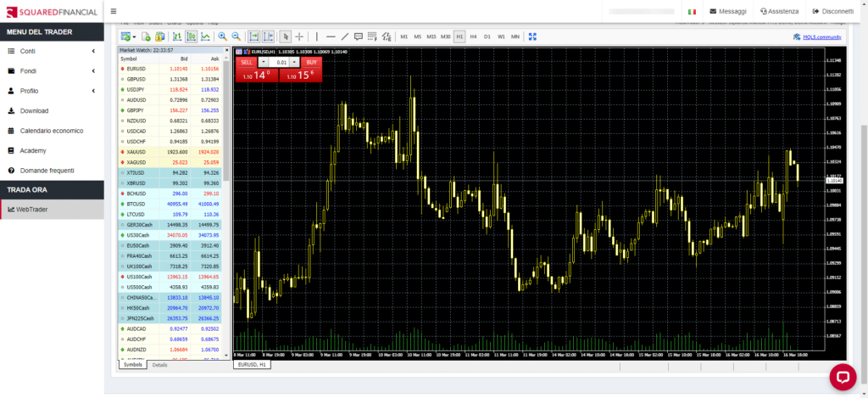868x398 pixels.
Task: Select the crosshair tool
Action: (299, 36)
